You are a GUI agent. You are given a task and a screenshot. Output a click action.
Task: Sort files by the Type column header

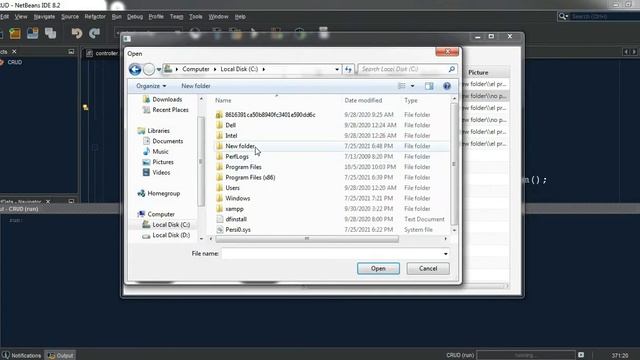coord(411,100)
